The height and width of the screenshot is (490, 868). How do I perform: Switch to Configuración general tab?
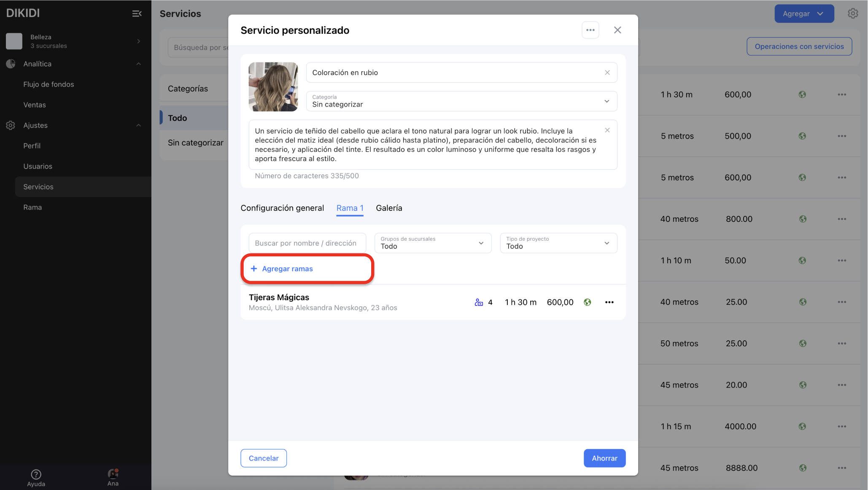(282, 208)
